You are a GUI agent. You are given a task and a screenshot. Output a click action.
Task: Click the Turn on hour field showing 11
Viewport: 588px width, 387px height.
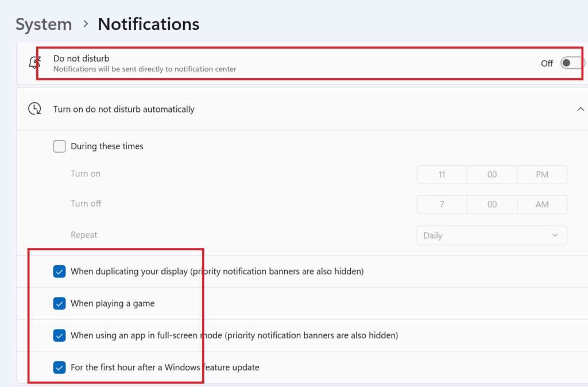point(442,175)
